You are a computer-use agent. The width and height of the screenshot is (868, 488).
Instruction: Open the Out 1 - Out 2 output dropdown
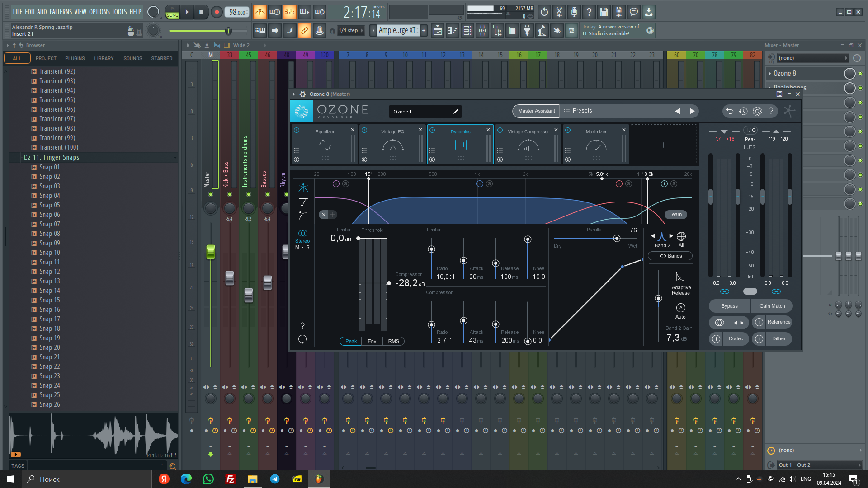(x=819, y=465)
